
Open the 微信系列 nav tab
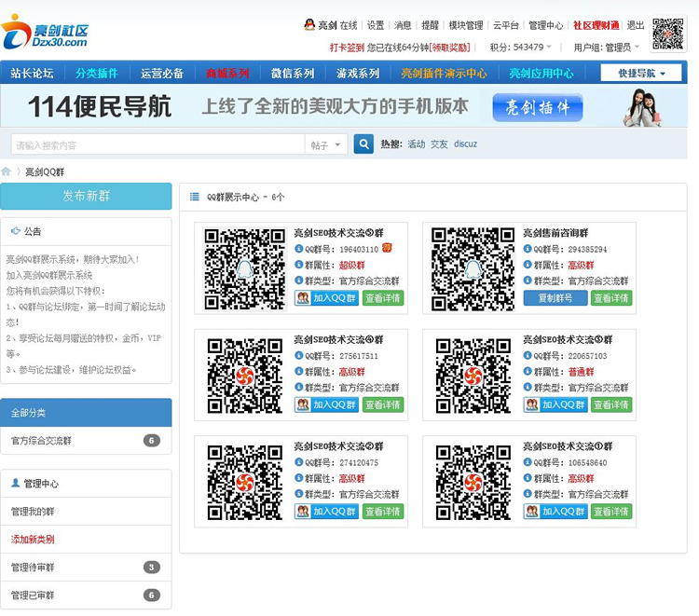point(293,73)
